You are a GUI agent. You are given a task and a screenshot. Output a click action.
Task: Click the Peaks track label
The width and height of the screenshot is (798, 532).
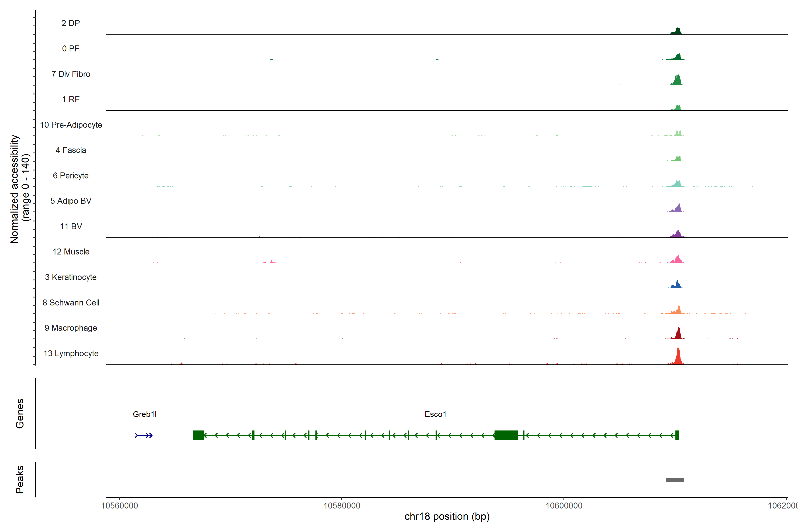tap(20, 479)
